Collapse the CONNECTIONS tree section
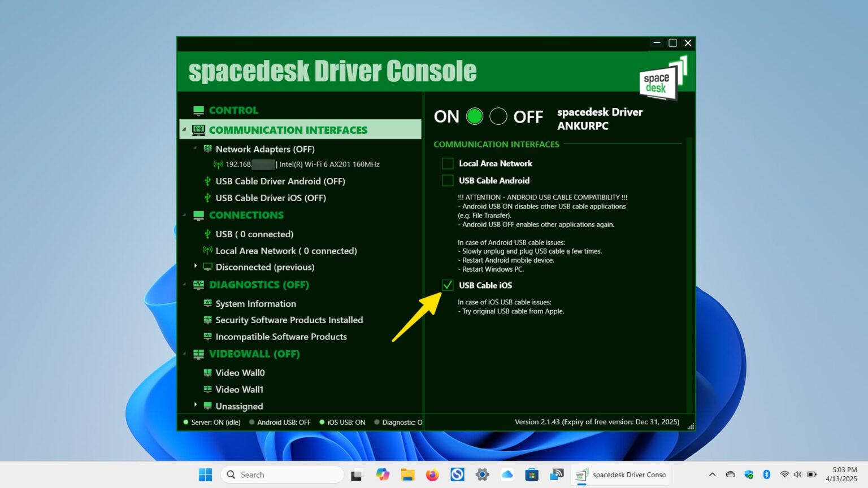The image size is (868, 488). 184,215
